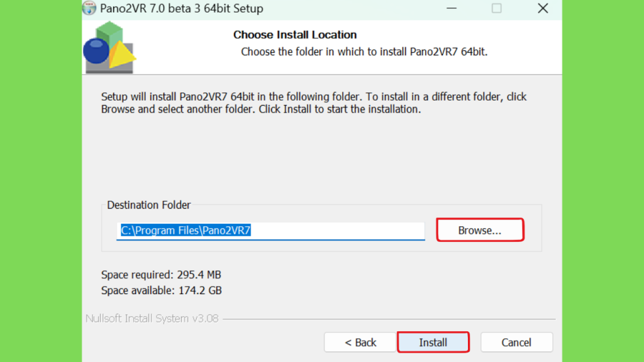Click the Destination Folder group label
The image size is (644, 362).
pyautogui.click(x=148, y=205)
